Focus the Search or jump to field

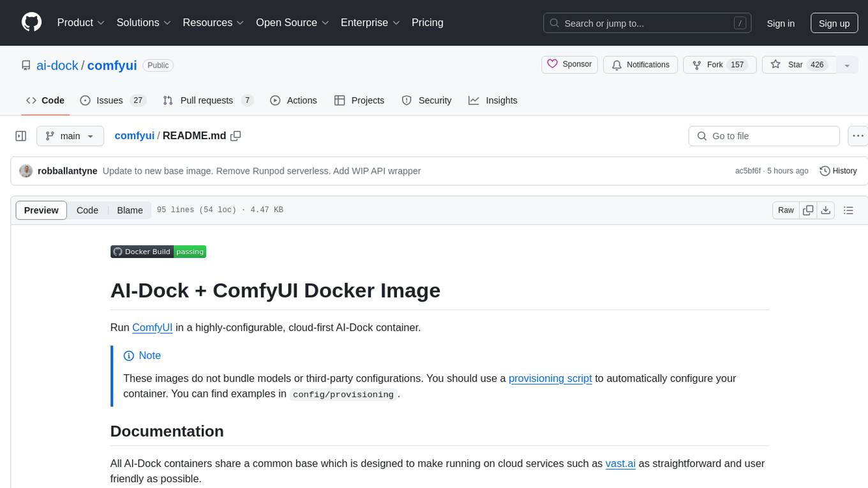point(648,23)
